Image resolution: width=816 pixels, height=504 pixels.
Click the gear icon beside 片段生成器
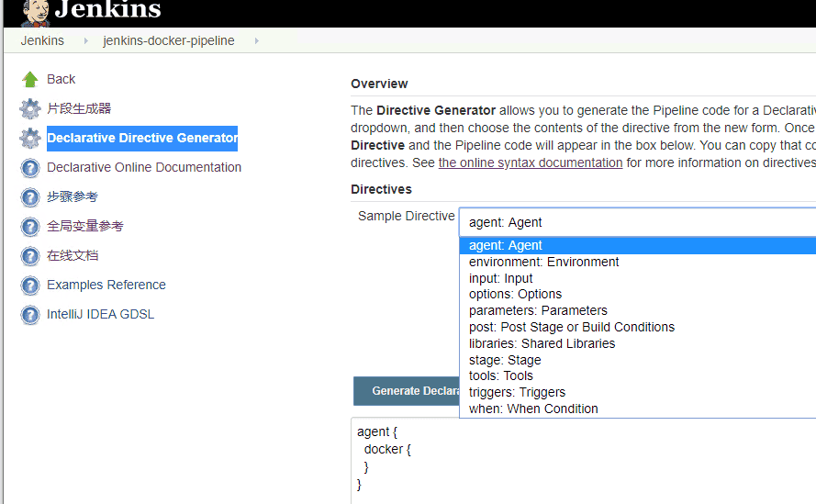tap(30, 109)
